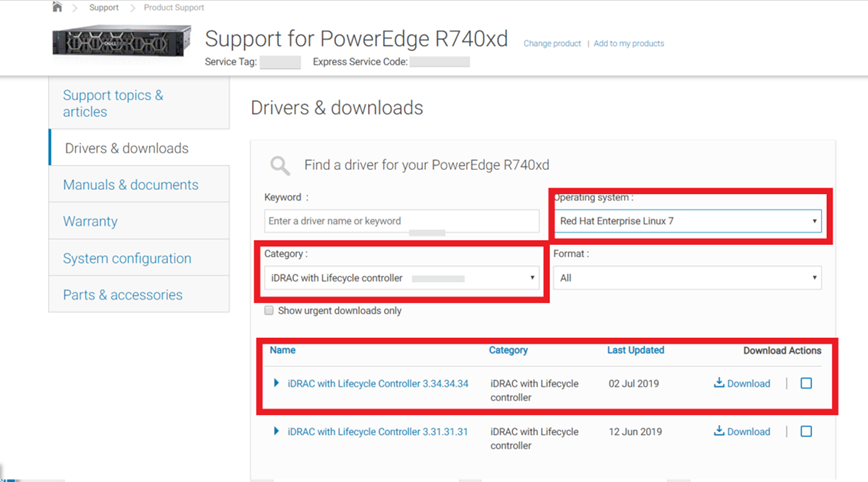Click Add to my products link
Viewport: 868px width, 482px height.
629,43
